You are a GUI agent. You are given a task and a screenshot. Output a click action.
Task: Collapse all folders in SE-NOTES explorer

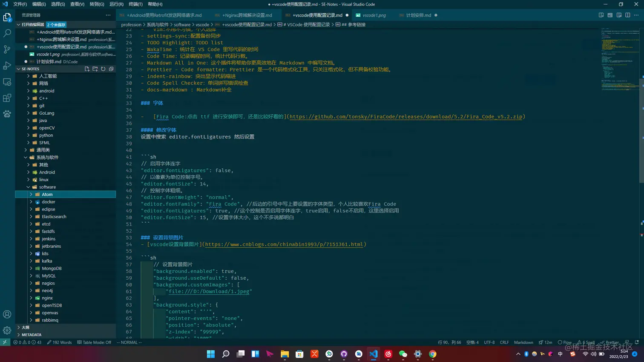(111, 69)
